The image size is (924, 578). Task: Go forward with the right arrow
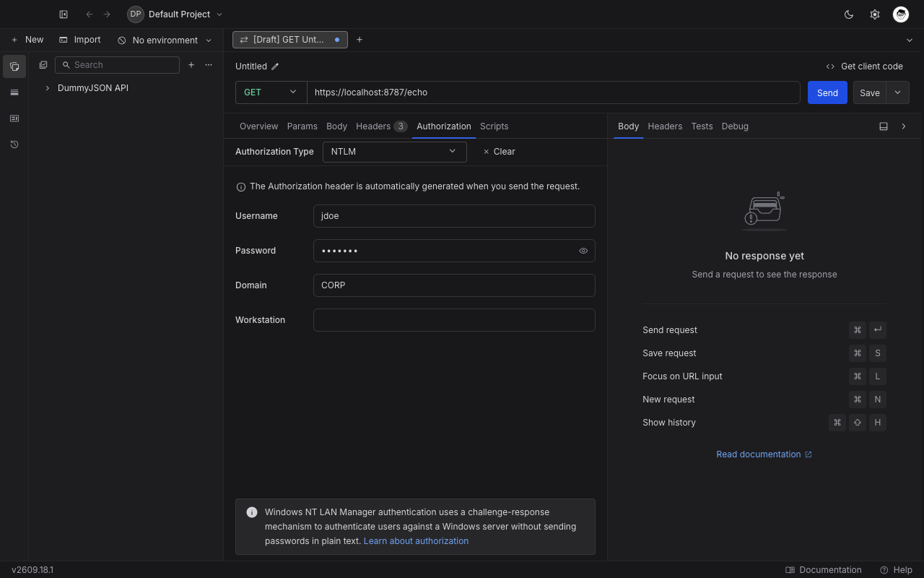(107, 14)
